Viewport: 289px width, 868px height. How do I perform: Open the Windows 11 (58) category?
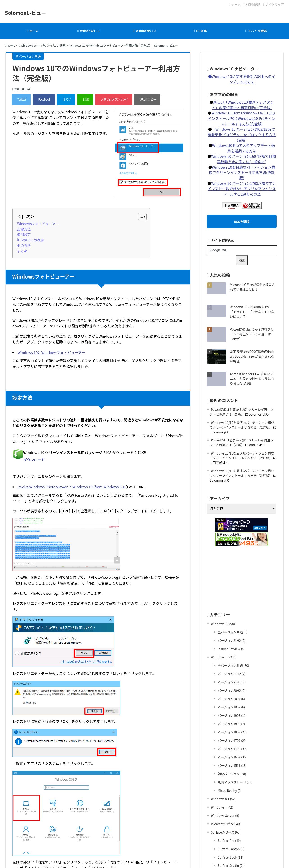pyautogui.click(x=223, y=624)
